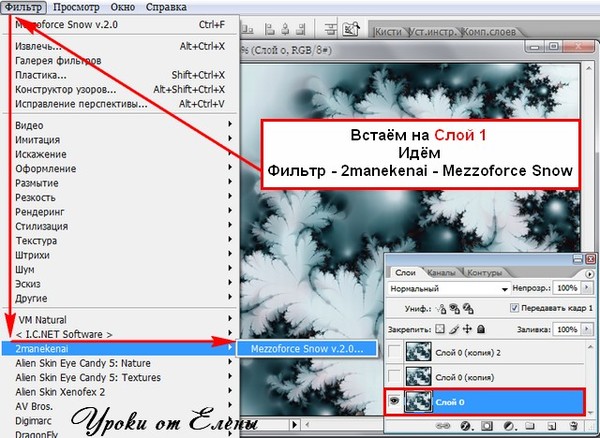600x438 pixels.
Task: Click the distribute right edges icon
Action: 301,29
